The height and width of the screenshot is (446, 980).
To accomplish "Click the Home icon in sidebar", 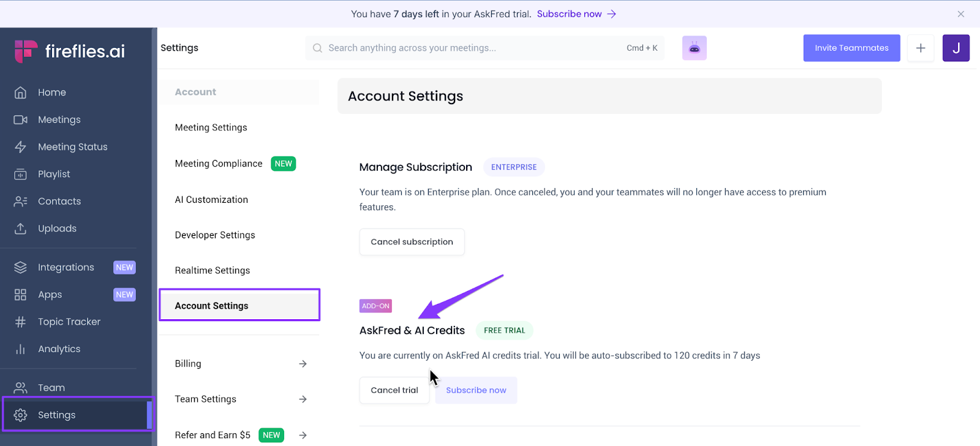I will tap(20, 93).
